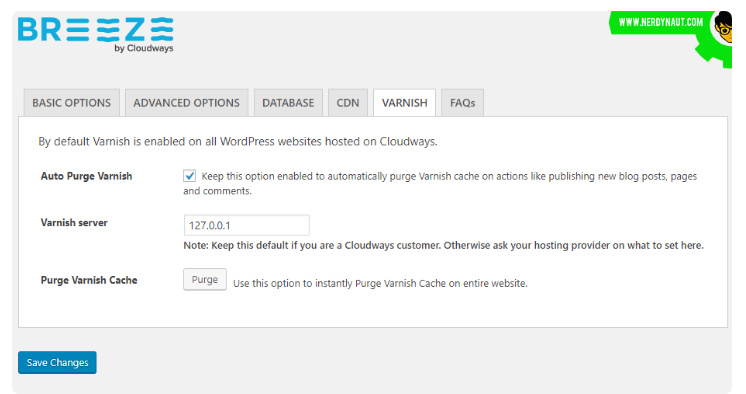Click the auto purge option description text
This screenshot has width=746, height=394.
pyautogui.click(x=440, y=183)
